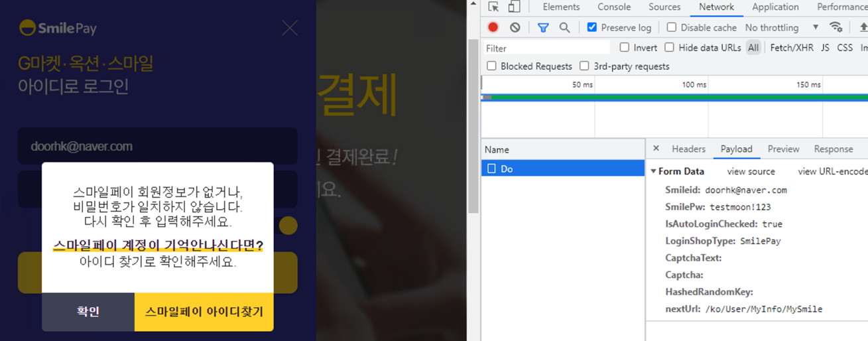Open network search magnifier
This screenshot has height=341, width=868.
tap(564, 27)
